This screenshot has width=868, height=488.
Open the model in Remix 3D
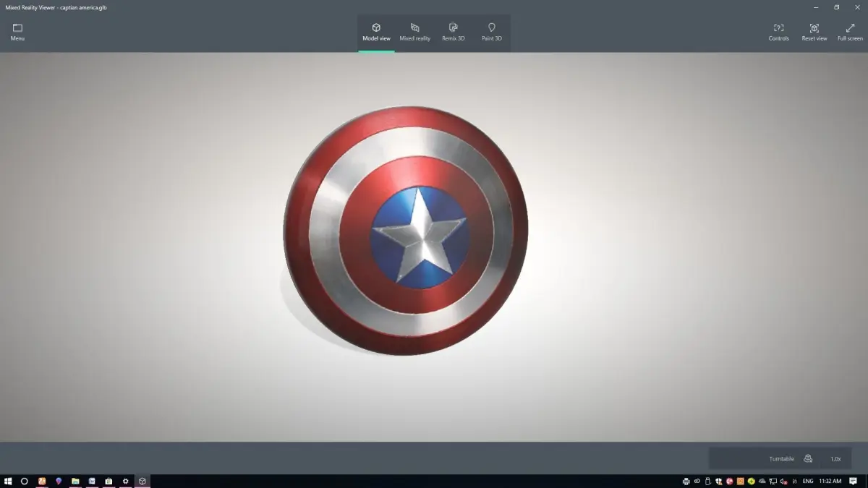point(454,33)
